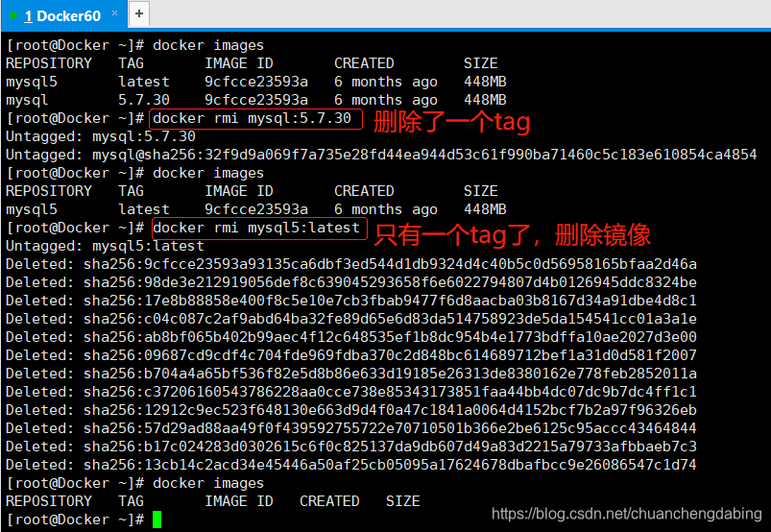This screenshot has height=532, width=771.
Task: Click 'mysql5' in the first images listing
Action: coord(32,83)
